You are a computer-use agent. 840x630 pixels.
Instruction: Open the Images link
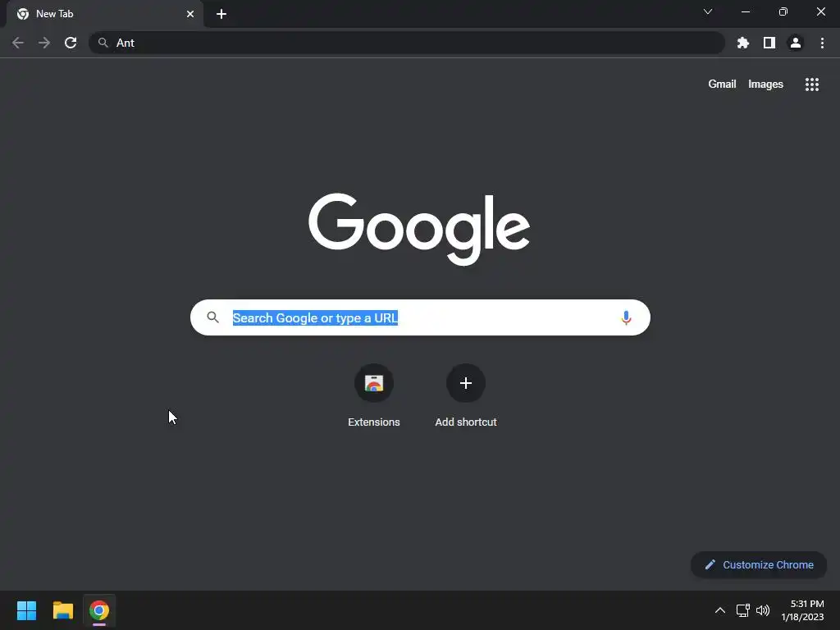point(765,84)
